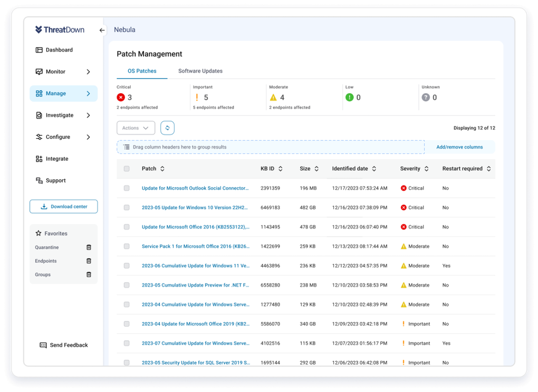Switch to the Software Updates tab
Viewport: 538px width, 392px height.
point(200,71)
